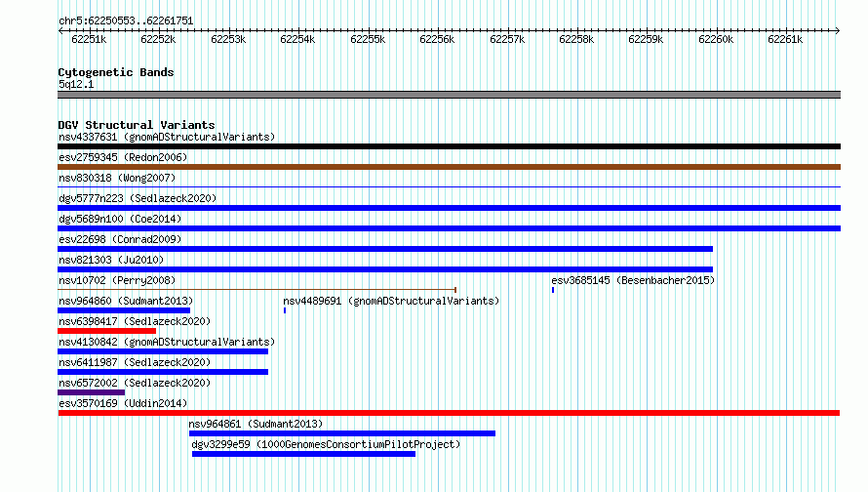Click the 5q12.1 band label

point(76,84)
